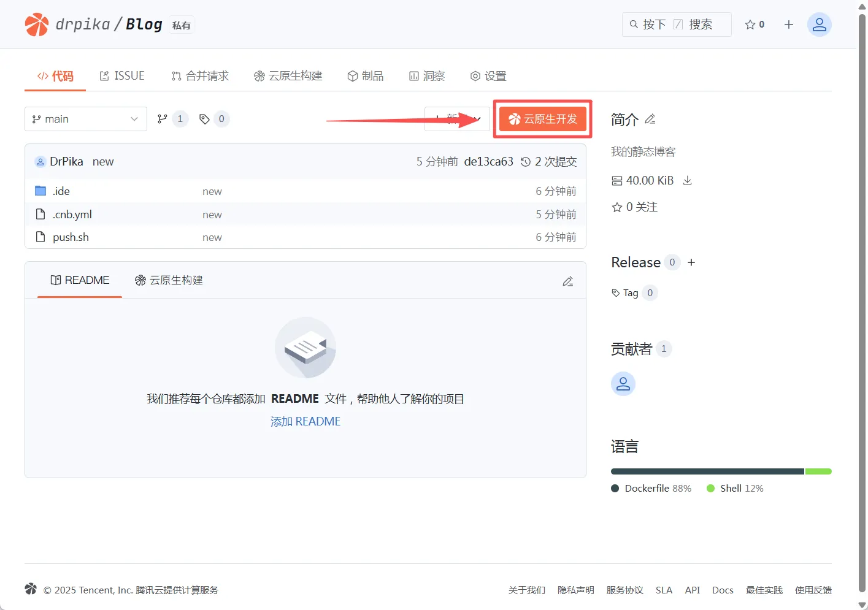Image resolution: width=868 pixels, height=610 pixels.
Task: Open the drpika owner link
Action: pos(82,25)
